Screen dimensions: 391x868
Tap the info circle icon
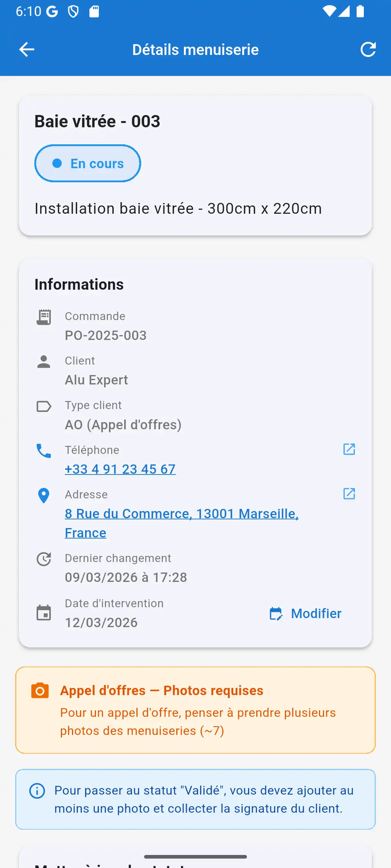[37, 791]
